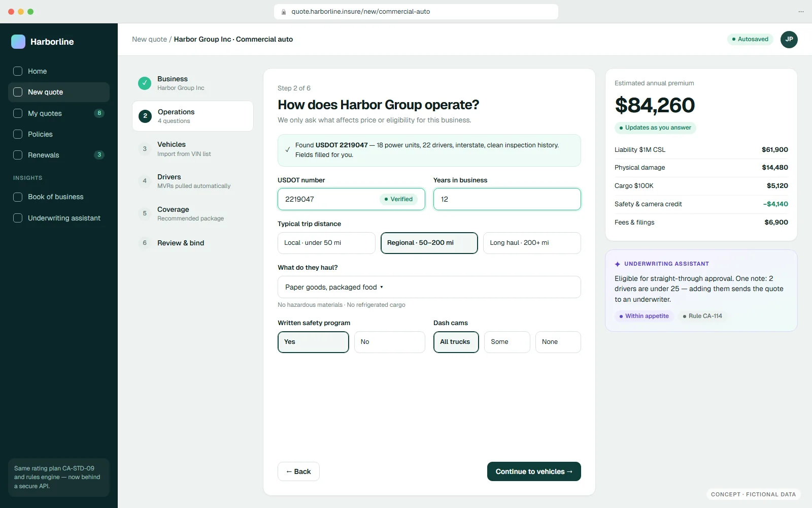Click the Business step green checkmark
This screenshot has width=812, height=508.
point(145,83)
